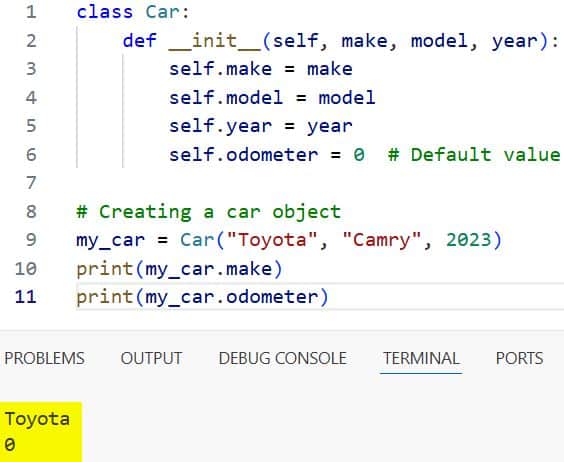564x462 pixels.
Task: Click line number 1 in gutter
Action: [31, 12]
